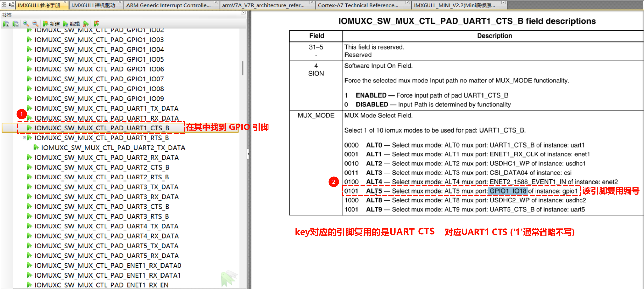This screenshot has height=289, width=644.
Task: Select bookmark PAD_ENET1_RX_DATA0
Action: pyautogui.click(x=108, y=266)
